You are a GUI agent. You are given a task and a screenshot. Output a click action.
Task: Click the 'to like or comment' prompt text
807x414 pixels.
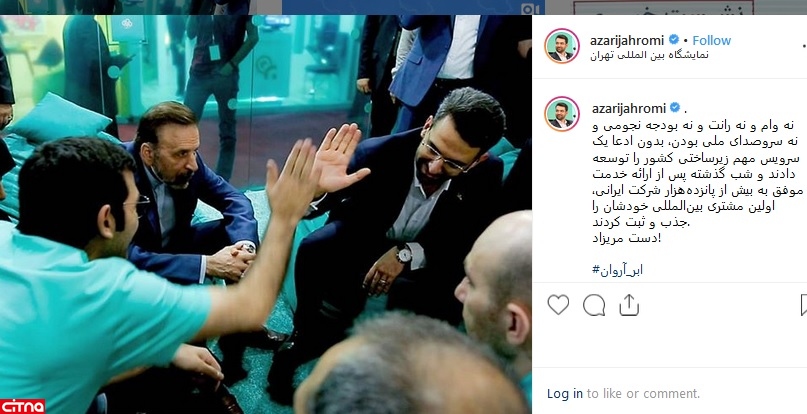point(643,394)
